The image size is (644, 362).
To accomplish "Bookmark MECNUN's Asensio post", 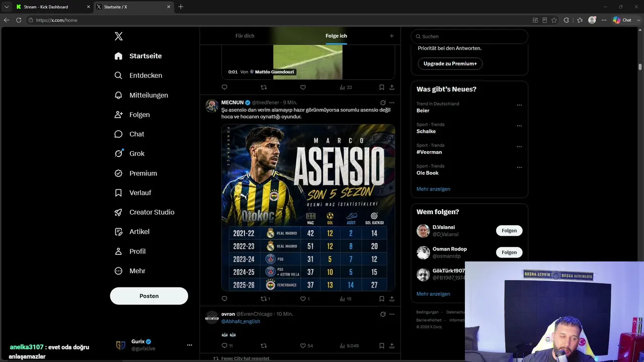I will point(382,299).
